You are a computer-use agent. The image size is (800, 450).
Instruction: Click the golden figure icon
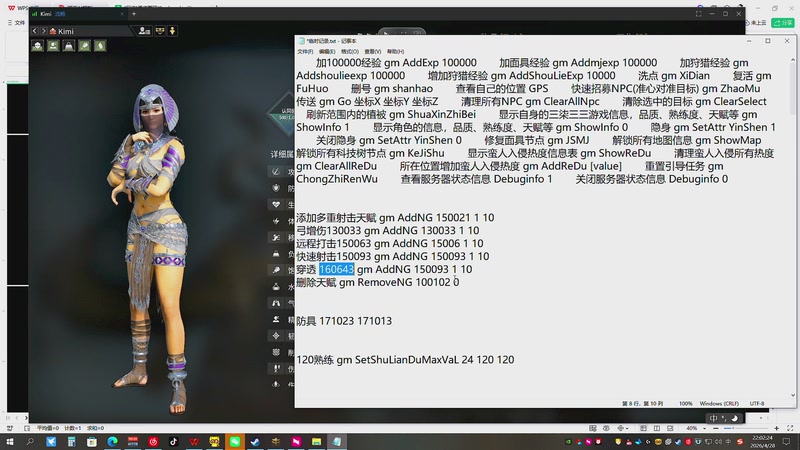click(172, 31)
